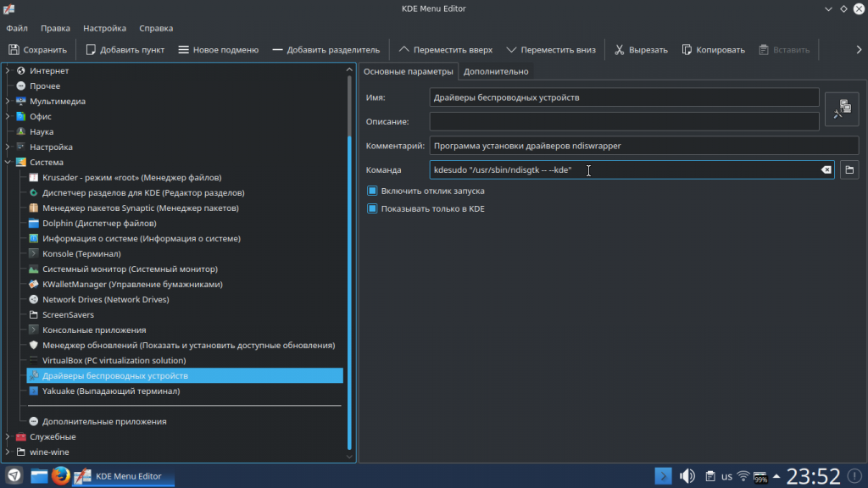Open the KDE application launcher
This screenshot has height=488, width=868.
point(14,476)
